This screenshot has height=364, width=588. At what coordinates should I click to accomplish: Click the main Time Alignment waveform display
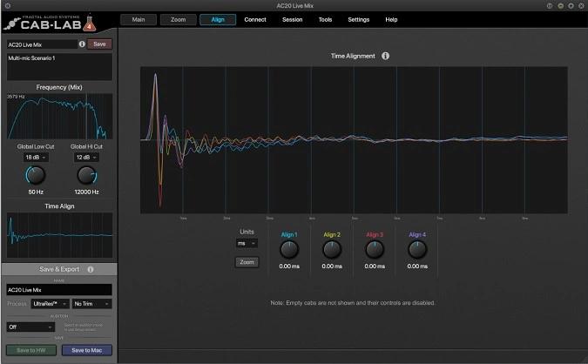pos(354,140)
